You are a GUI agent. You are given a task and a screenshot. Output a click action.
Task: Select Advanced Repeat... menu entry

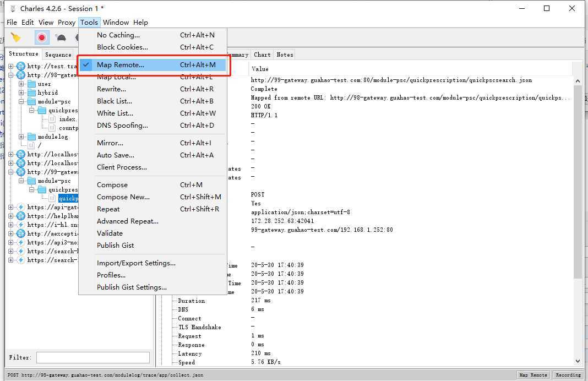click(x=154, y=221)
